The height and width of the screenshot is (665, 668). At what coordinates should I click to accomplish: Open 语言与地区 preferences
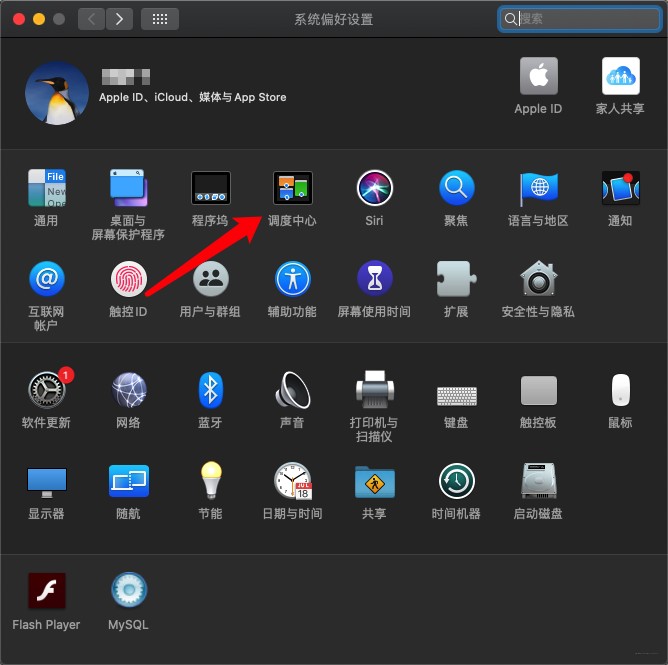pyautogui.click(x=538, y=188)
